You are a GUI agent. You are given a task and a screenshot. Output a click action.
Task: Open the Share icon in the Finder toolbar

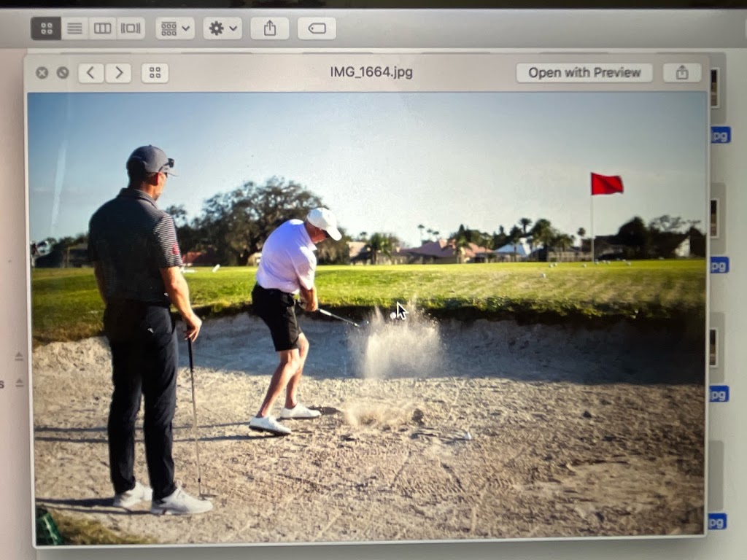coord(270,28)
